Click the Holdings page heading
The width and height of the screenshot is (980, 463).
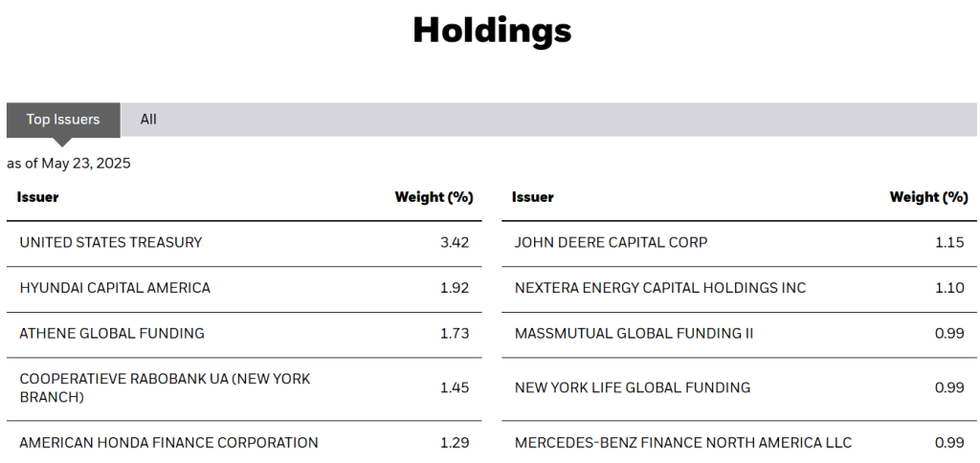(x=492, y=31)
